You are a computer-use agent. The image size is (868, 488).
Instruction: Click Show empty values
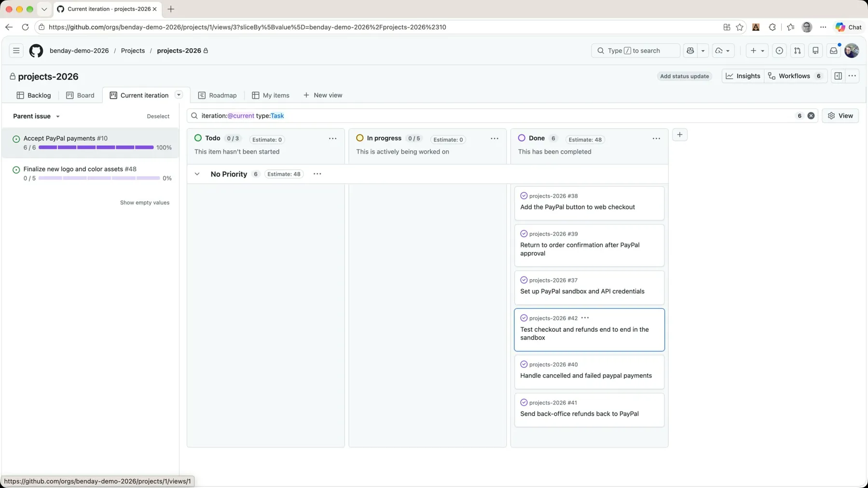point(145,203)
